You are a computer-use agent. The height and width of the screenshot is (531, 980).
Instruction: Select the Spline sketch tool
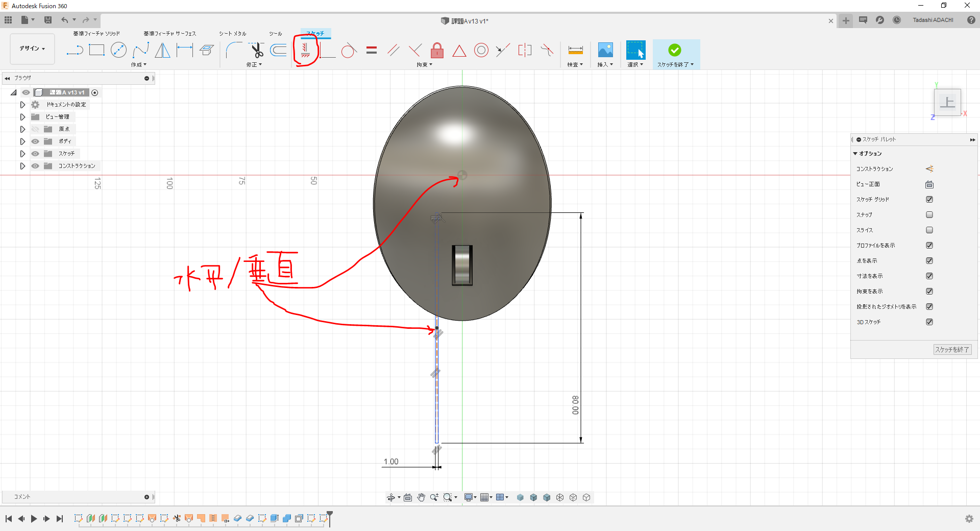coord(140,50)
